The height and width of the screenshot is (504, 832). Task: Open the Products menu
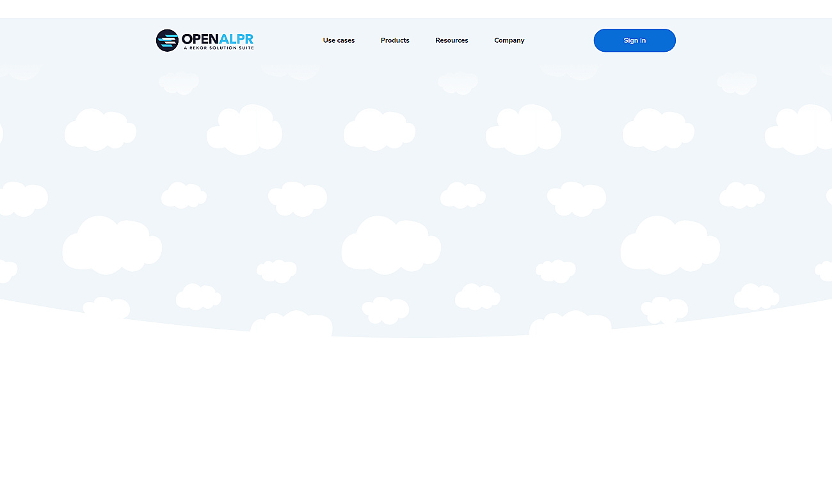click(395, 40)
